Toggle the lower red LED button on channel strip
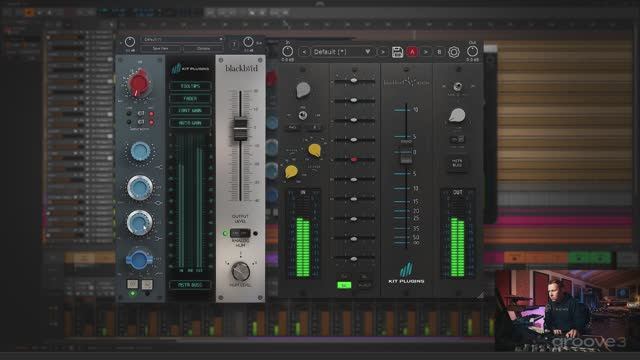Viewport: 640px width, 360px height. (151, 122)
